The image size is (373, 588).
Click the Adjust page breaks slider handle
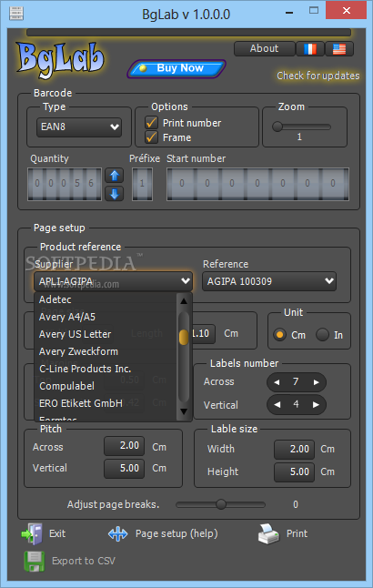click(x=221, y=504)
